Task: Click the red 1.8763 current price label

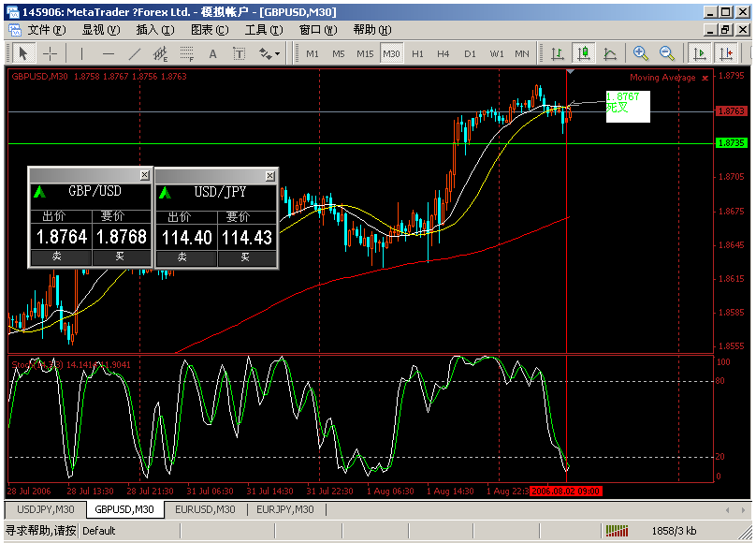Action: [x=732, y=111]
